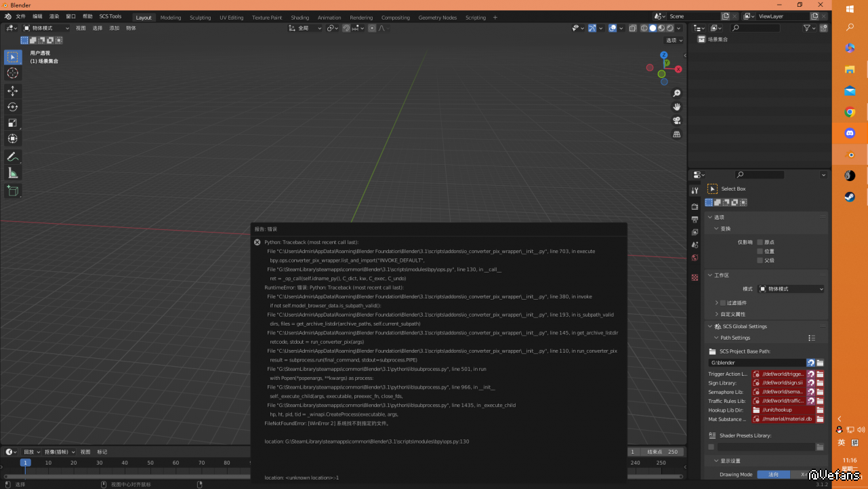The width and height of the screenshot is (868, 489).
Task: Select the Rotate tool
Action: [12, 106]
